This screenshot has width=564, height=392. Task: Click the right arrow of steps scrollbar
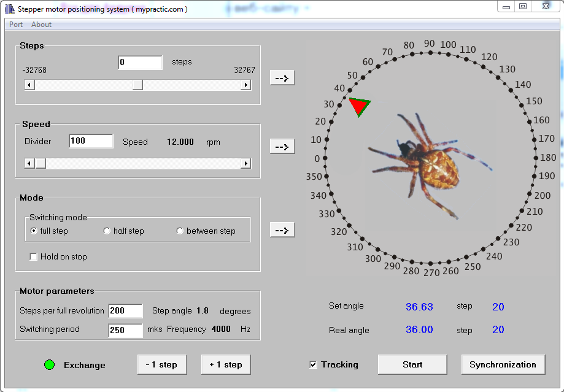(x=245, y=85)
